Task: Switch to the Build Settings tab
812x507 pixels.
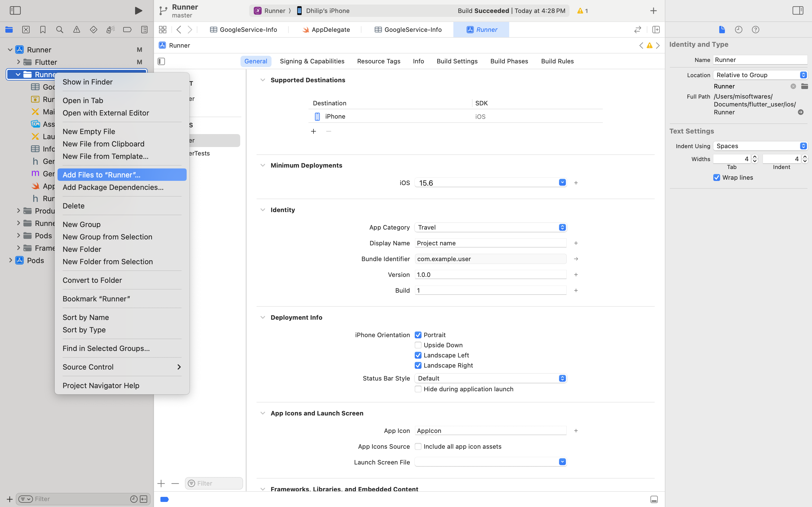Action: pos(457,61)
